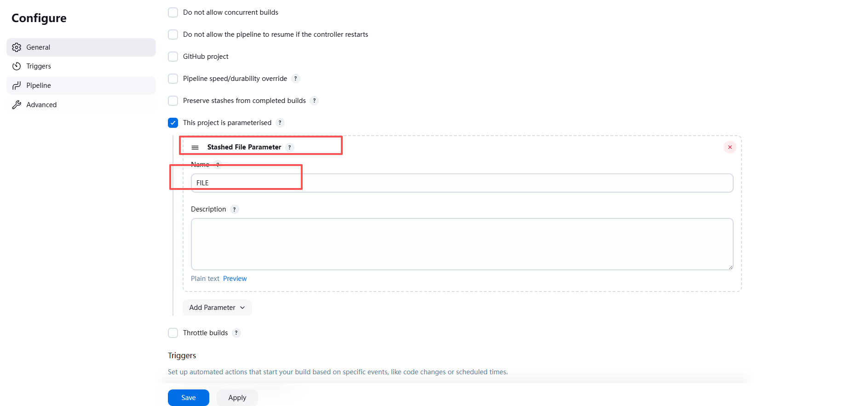The image size is (868, 406).
Task: Click the Advanced wrench icon
Action: pos(17,105)
